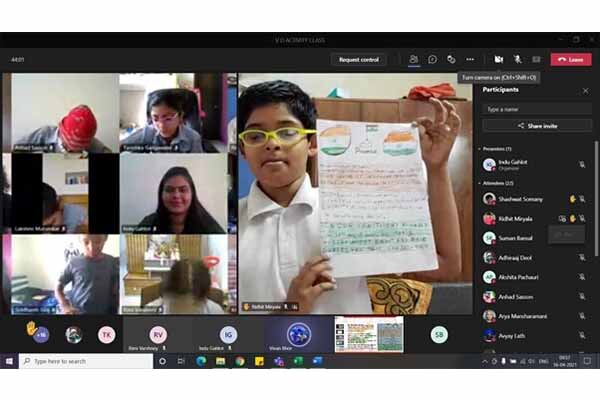600x400 pixels.
Task: Open More actions ellipsis menu
Action: point(470,59)
